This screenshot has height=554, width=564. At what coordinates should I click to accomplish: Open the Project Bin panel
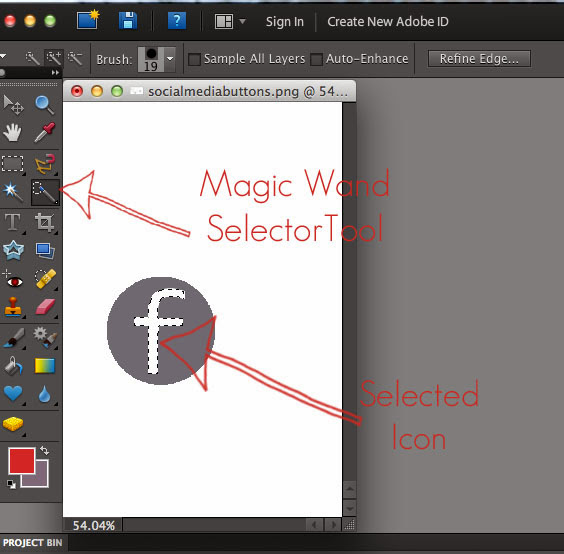click(32, 542)
